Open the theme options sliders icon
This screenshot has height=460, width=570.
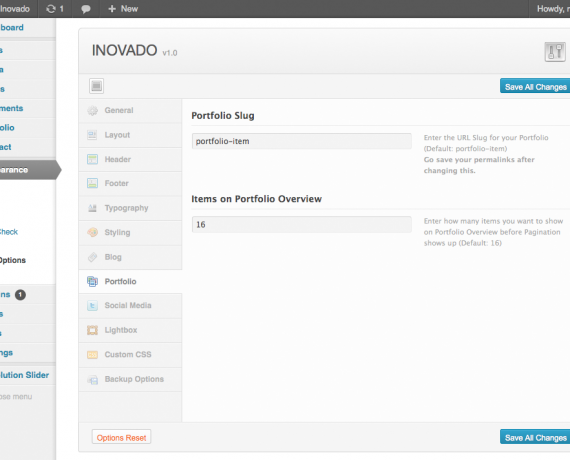pos(555,52)
